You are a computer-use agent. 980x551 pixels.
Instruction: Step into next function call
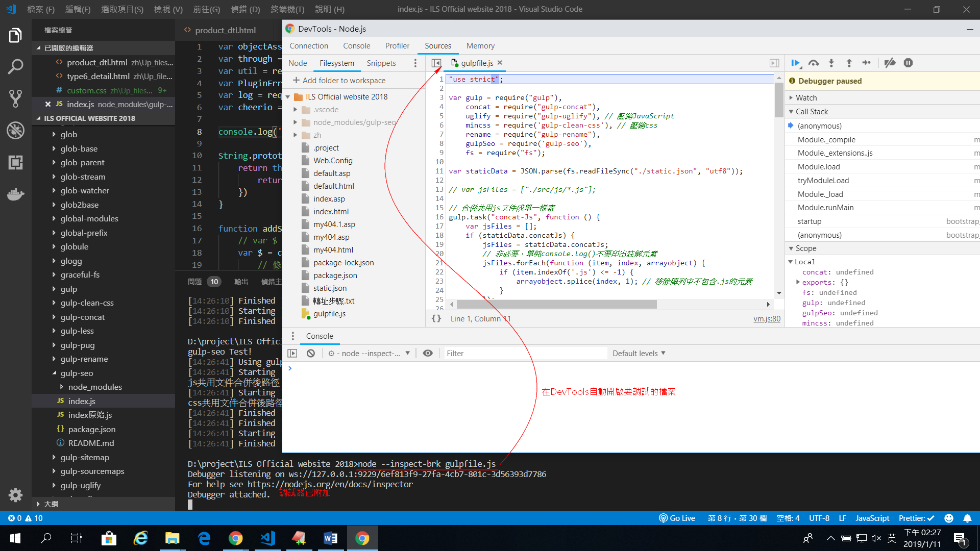[x=831, y=63]
